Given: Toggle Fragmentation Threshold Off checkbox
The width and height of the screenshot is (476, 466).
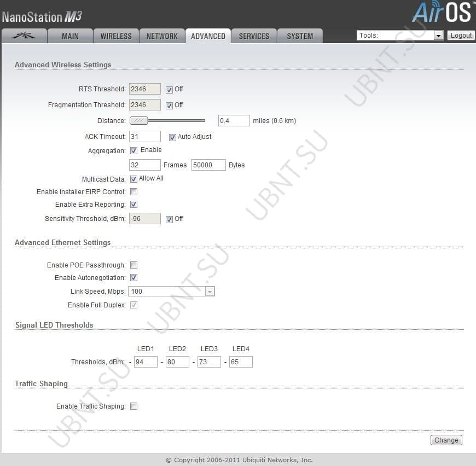Looking at the screenshot, I should (x=169, y=105).
